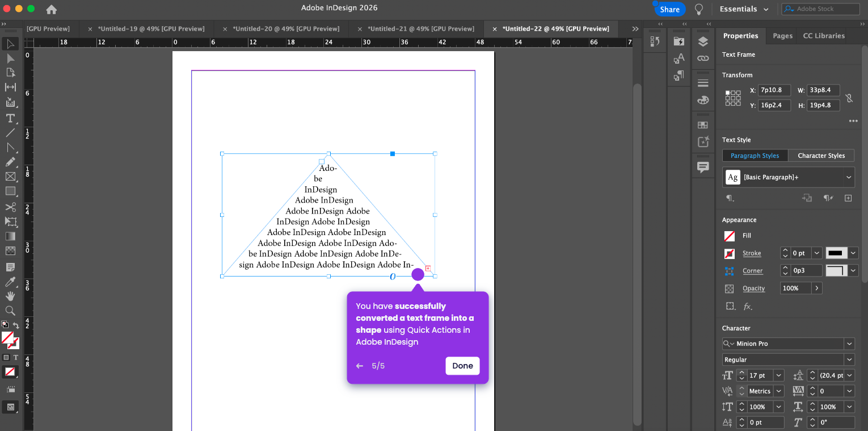This screenshot has width=868, height=431.
Task: Open the stroke weight dropdown
Action: coord(817,253)
